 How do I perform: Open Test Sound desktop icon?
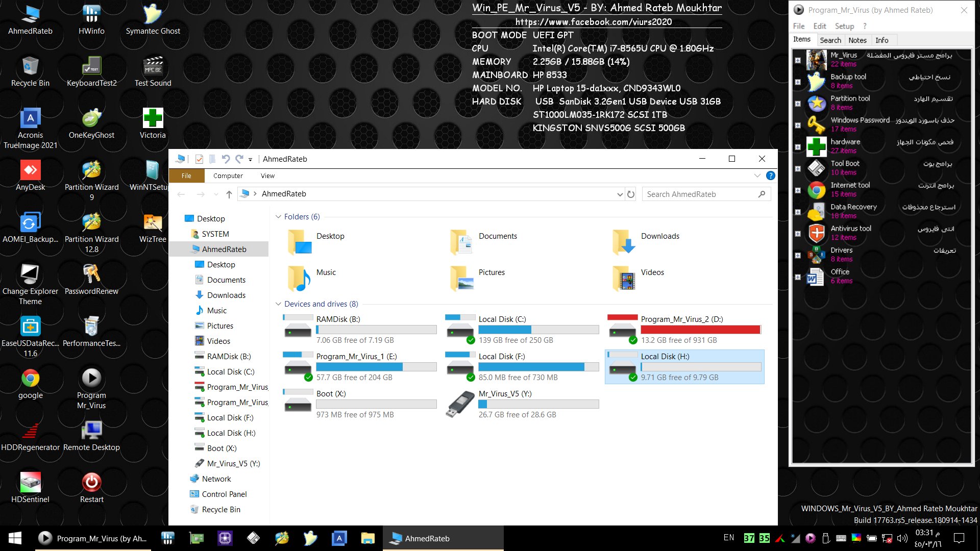coord(153,72)
